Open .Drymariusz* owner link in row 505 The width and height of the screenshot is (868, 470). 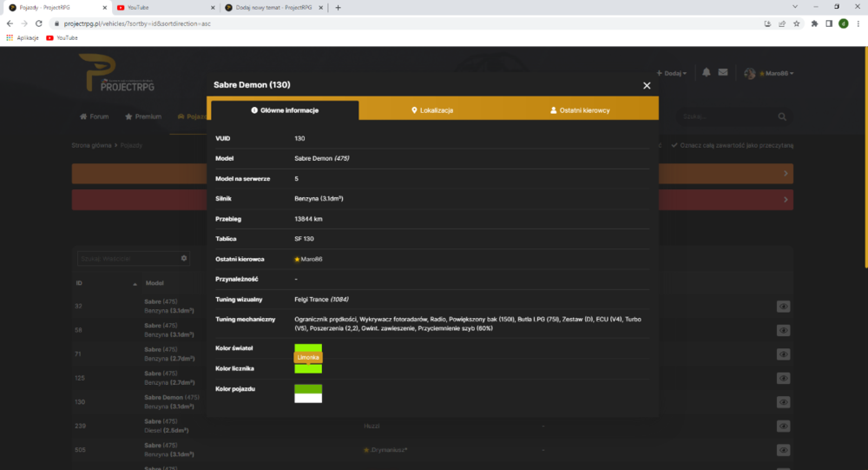(x=389, y=450)
